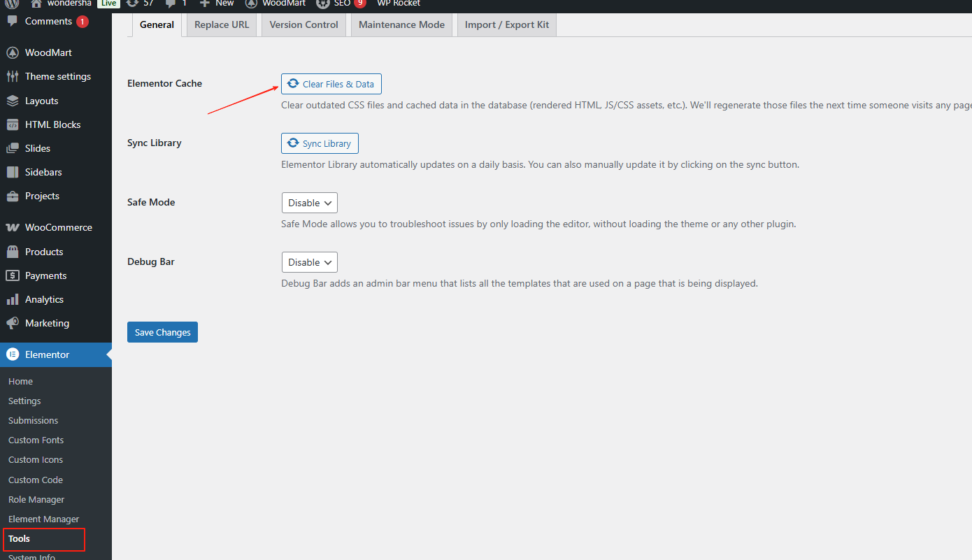The width and height of the screenshot is (972, 560).
Task: Open Custom Fonts in Elementor submenu
Action: tap(36, 440)
